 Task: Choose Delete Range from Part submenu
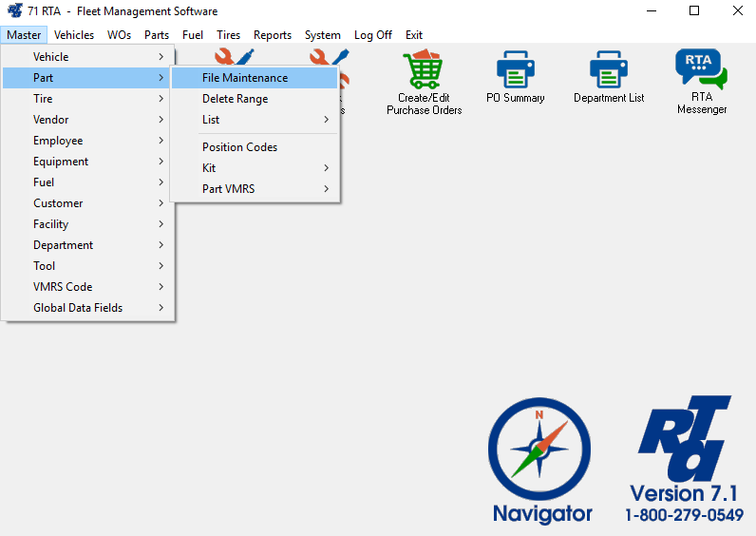tap(235, 99)
